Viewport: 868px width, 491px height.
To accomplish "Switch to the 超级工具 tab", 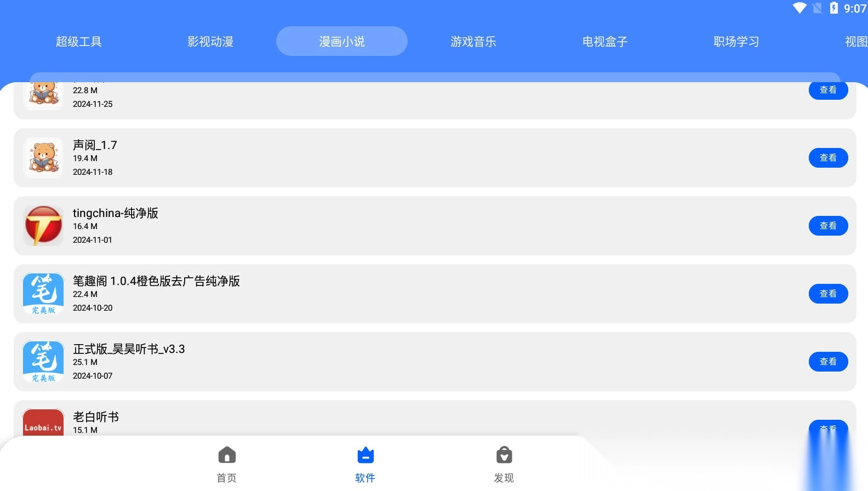I will 79,42.
